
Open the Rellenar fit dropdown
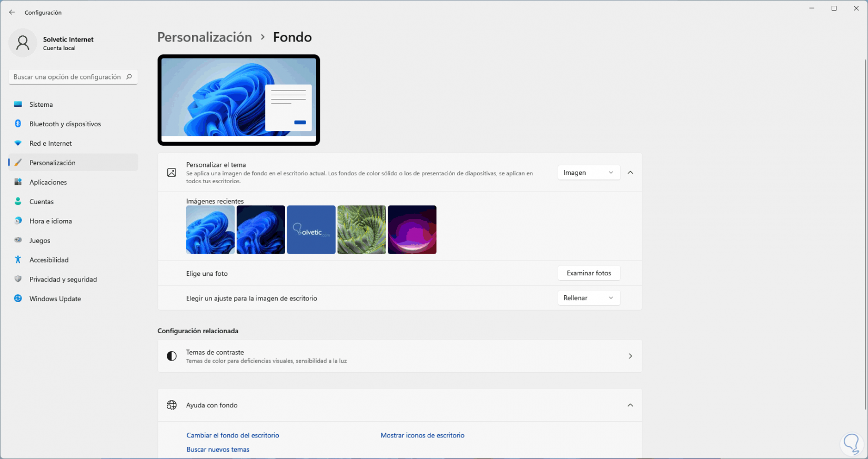coord(589,298)
